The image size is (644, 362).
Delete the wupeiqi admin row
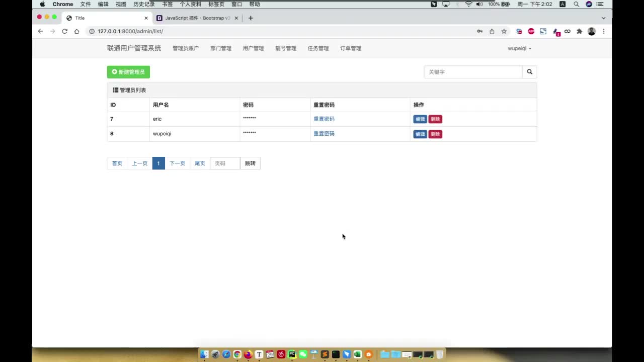pos(435,134)
